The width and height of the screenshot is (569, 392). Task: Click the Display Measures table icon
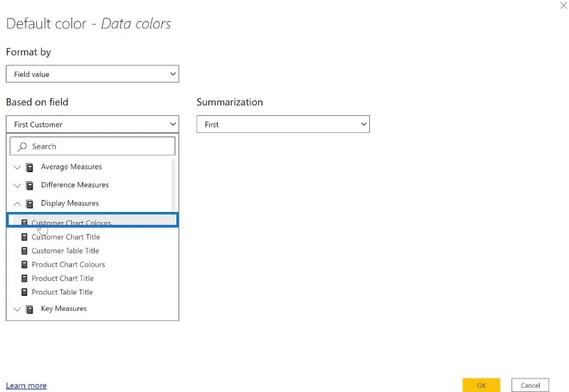click(x=30, y=203)
